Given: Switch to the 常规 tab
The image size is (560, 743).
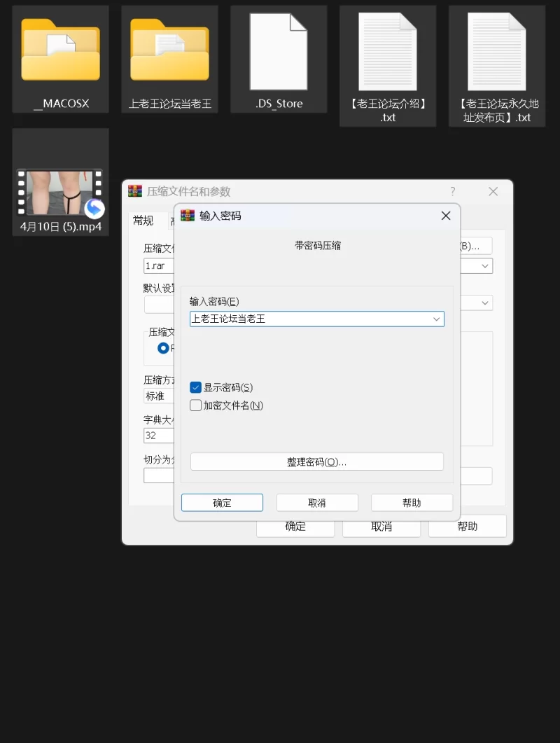Looking at the screenshot, I should [x=143, y=221].
